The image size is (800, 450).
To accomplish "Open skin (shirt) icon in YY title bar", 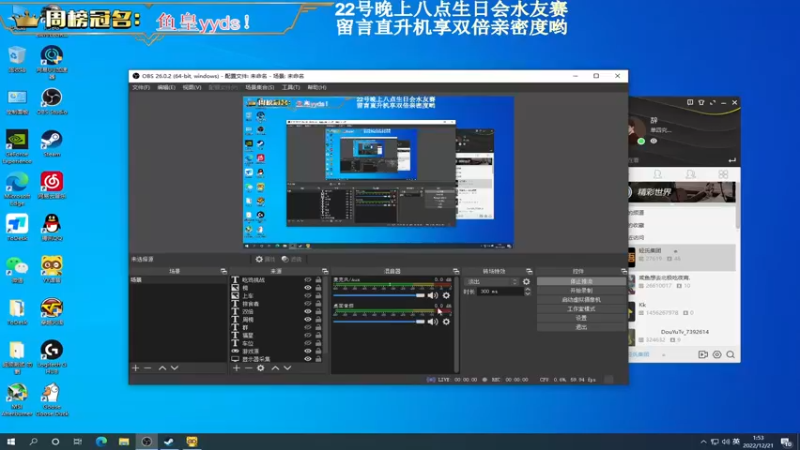I will [701, 103].
